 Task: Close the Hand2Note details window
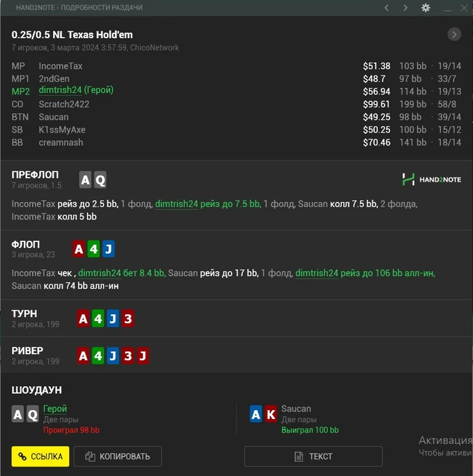[x=464, y=7]
